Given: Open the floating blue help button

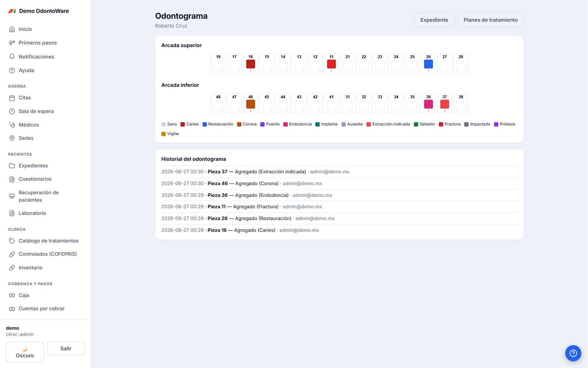Looking at the screenshot, I should [x=573, y=353].
